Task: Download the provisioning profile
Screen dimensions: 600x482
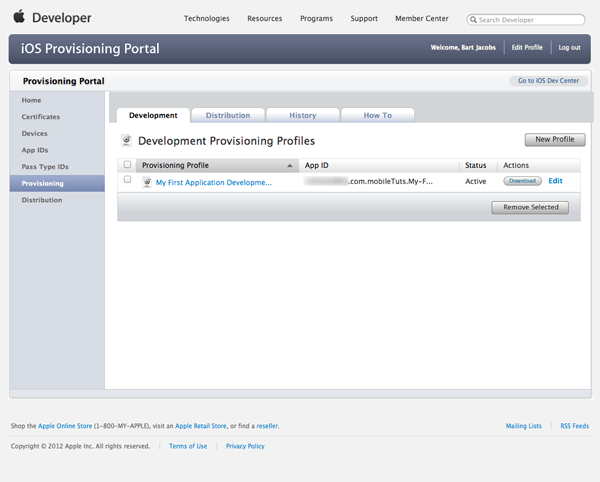Action: [522, 181]
